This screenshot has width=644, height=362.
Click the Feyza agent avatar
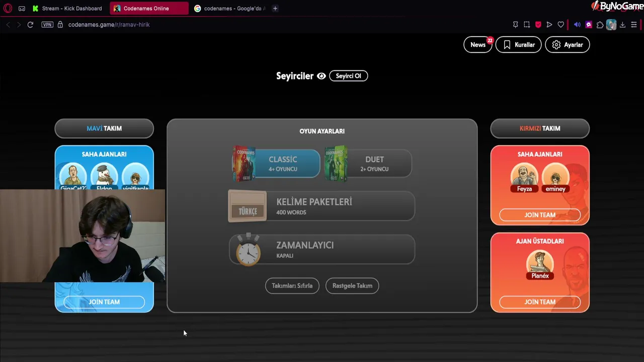click(524, 175)
